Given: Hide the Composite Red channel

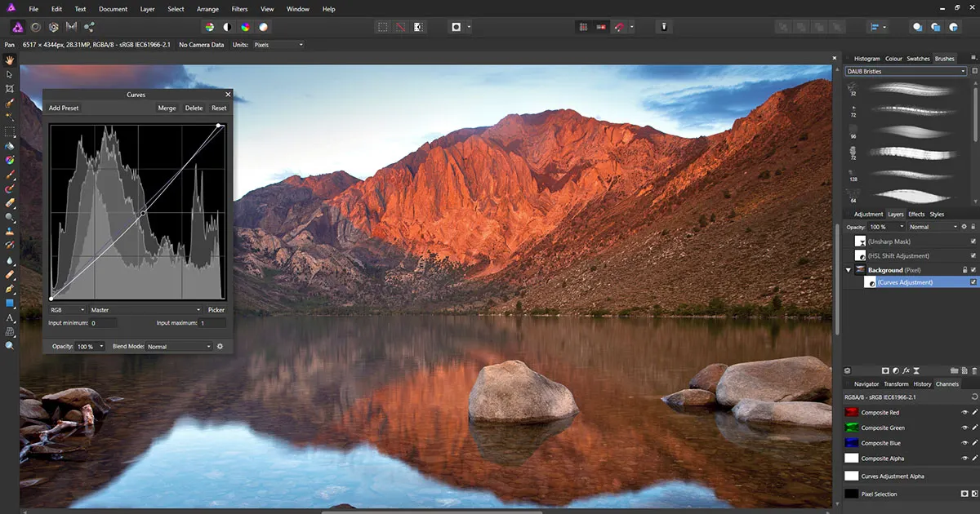Looking at the screenshot, I should 964,413.
